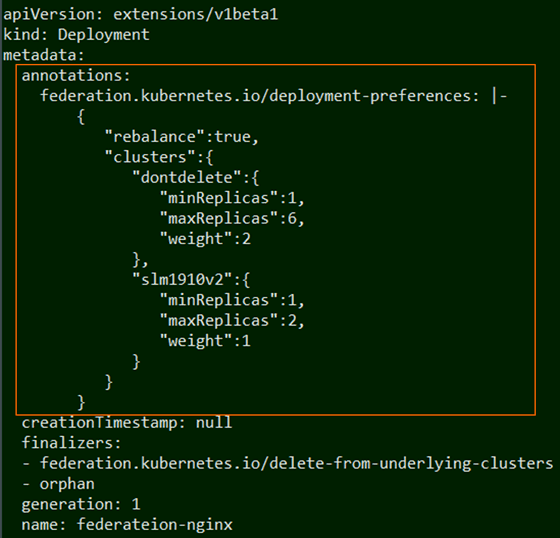This screenshot has width=560, height=538.
Task: Click the word Deployment after kind
Action: coord(104,35)
